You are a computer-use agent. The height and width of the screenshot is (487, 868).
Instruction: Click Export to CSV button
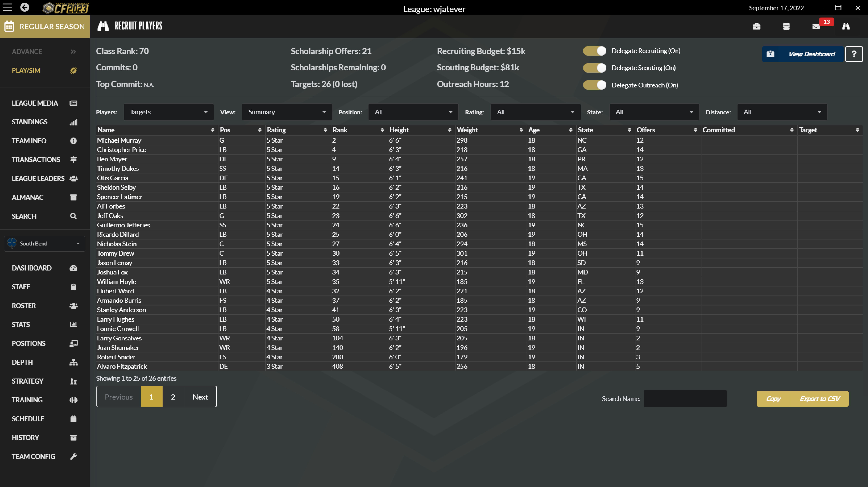pos(819,399)
